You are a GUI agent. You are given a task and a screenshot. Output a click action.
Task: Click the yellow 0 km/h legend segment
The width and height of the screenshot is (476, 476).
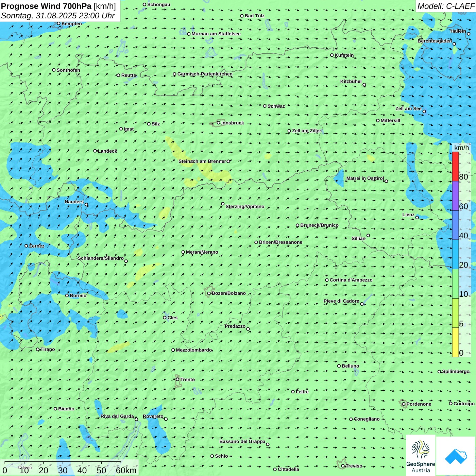point(455,342)
